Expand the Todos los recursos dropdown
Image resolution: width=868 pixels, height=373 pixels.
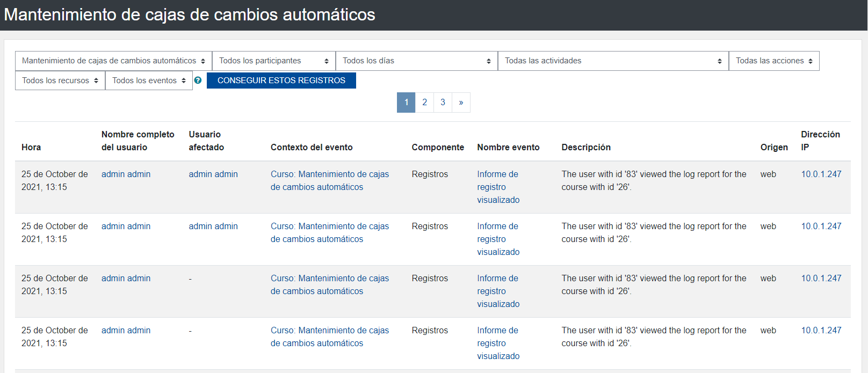point(60,81)
